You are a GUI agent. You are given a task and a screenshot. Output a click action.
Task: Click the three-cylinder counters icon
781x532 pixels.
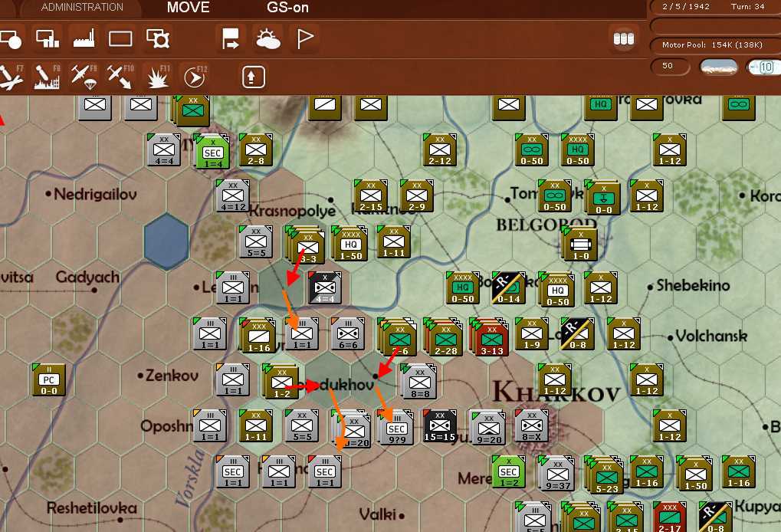tap(623, 38)
